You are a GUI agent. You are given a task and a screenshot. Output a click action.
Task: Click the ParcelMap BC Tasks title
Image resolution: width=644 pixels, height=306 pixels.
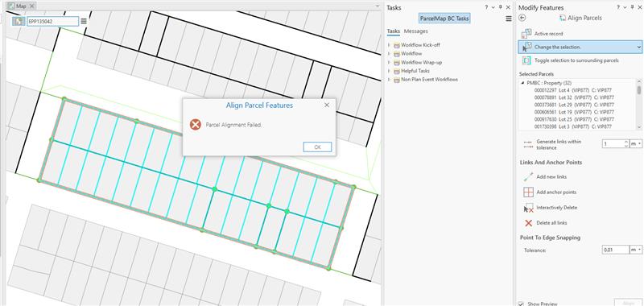444,19
